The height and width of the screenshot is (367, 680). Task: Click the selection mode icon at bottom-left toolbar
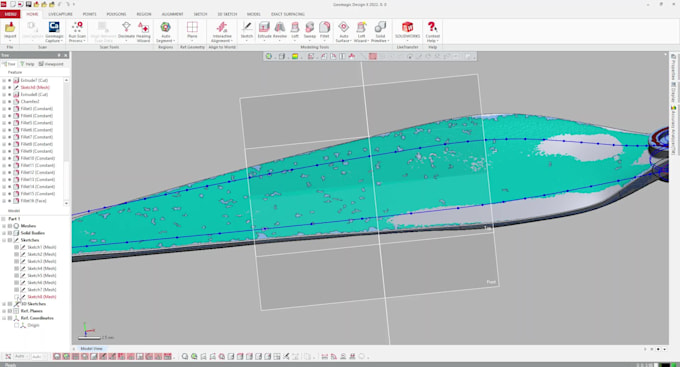pyautogui.click(x=8, y=357)
